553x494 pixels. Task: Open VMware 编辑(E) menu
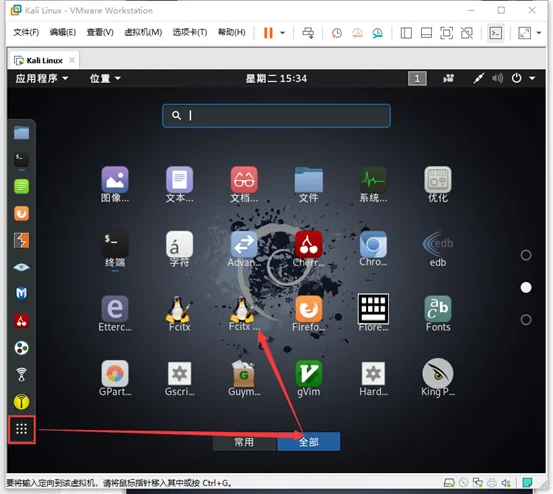click(x=62, y=32)
